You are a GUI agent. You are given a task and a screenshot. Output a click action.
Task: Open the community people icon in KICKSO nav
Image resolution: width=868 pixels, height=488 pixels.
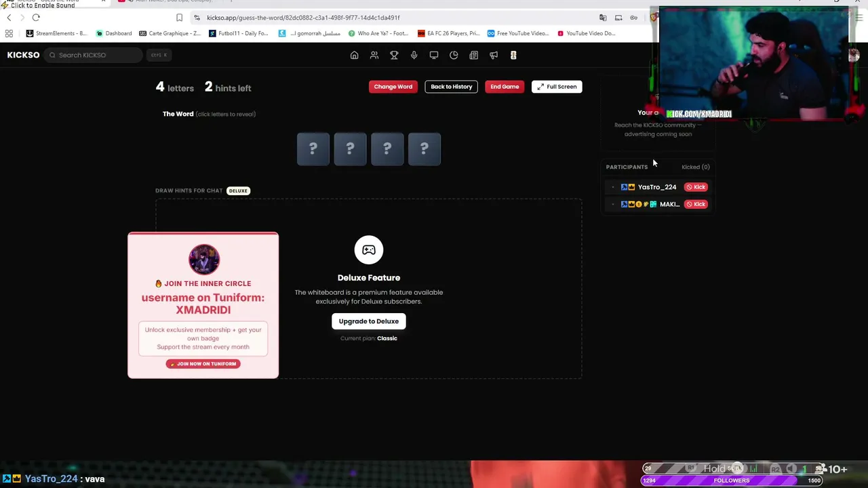coord(374,55)
